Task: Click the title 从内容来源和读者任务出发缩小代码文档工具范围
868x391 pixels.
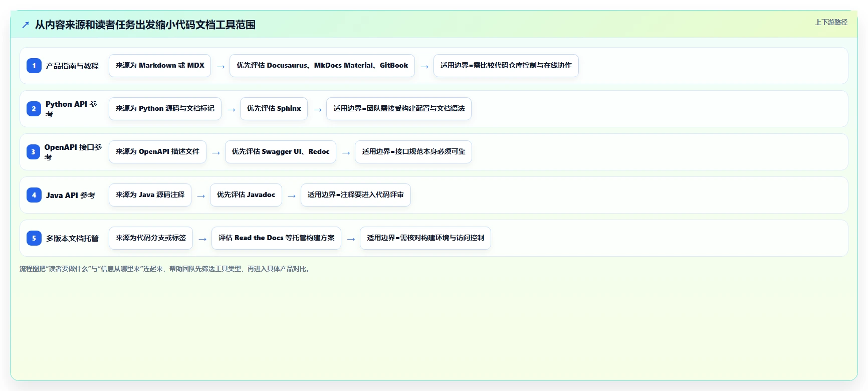Action: tap(145, 25)
